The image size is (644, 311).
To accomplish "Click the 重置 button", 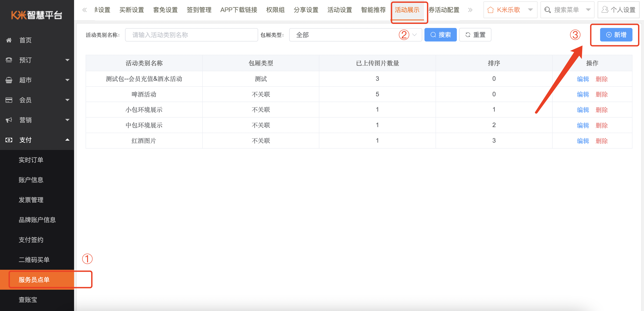I will [475, 35].
